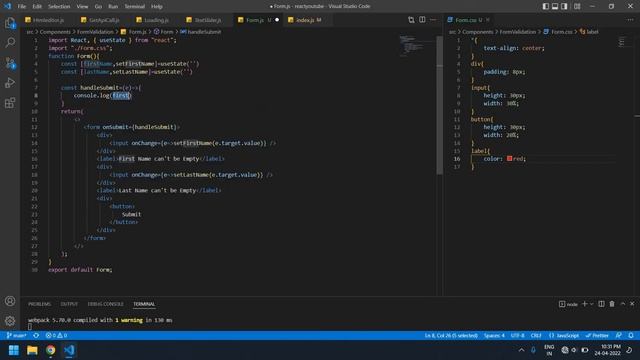
Task: Open Customize Layout icon in title bar
Action: [x=577, y=6]
